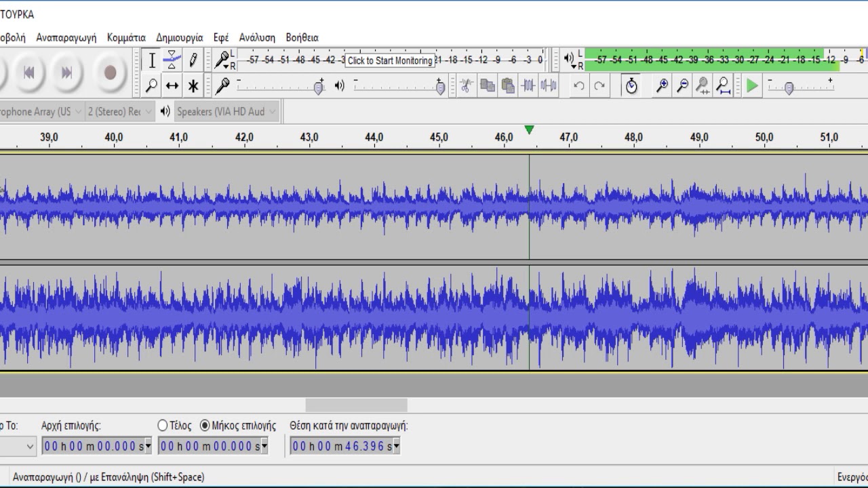
Task: Click the Undo arrow
Action: 578,85
